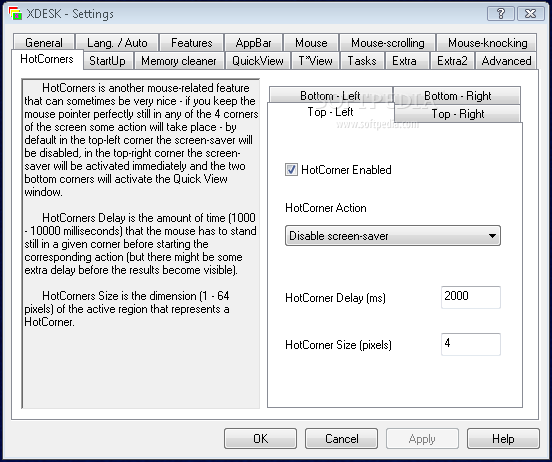Image resolution: width=552 pixels, height=462 pixels.
Task: Click the HotCorners tab
Action: coord(47,59)
